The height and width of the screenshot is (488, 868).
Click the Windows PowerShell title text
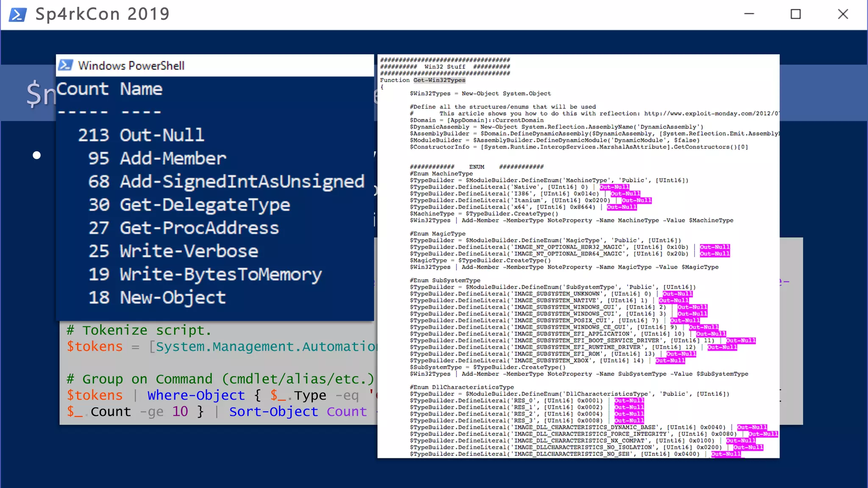[x=131, y=66]
